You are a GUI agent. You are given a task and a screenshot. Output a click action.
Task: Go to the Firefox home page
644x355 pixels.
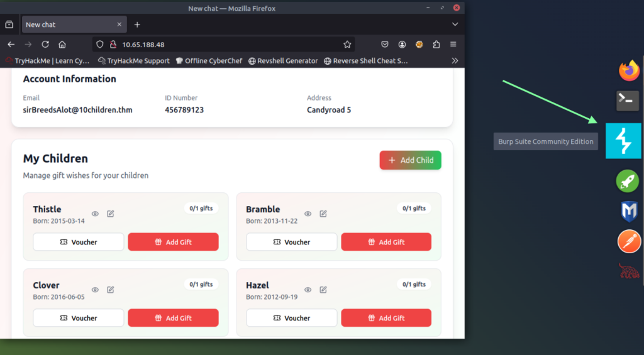click(62, 45)
